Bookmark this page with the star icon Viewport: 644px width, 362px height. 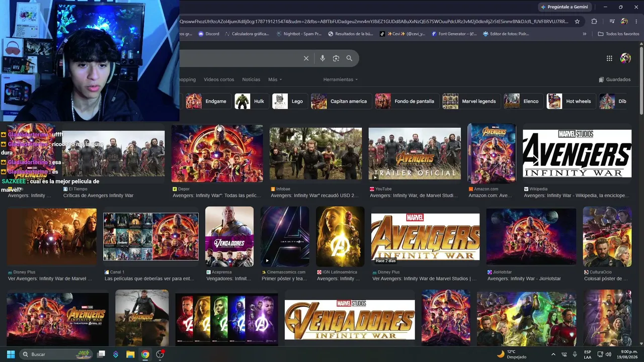(577, 22)
